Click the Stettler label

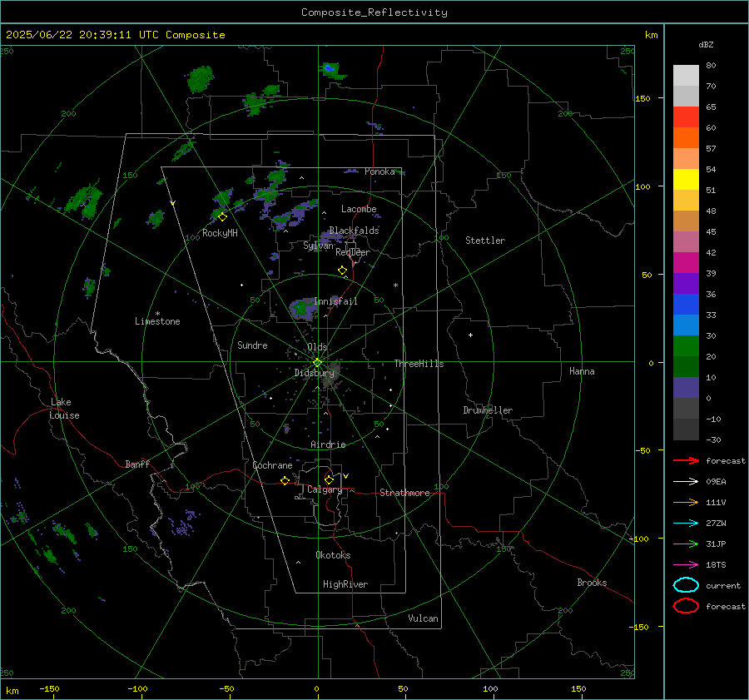[485, 241]
